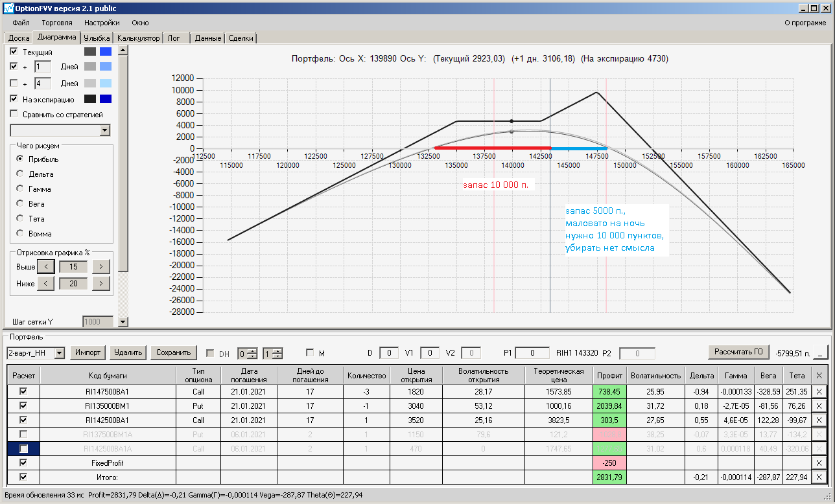This screenshot has width=835, height=504.
Task: Decrease the Ниже percentage with left arrow
Action: click(45, 283)
